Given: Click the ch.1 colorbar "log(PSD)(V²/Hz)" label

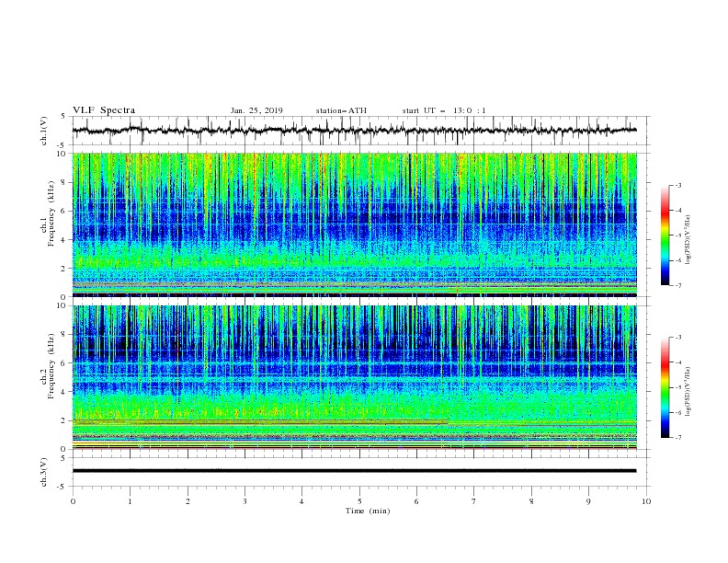Looking at the screenshot, I should click(688, 240).
